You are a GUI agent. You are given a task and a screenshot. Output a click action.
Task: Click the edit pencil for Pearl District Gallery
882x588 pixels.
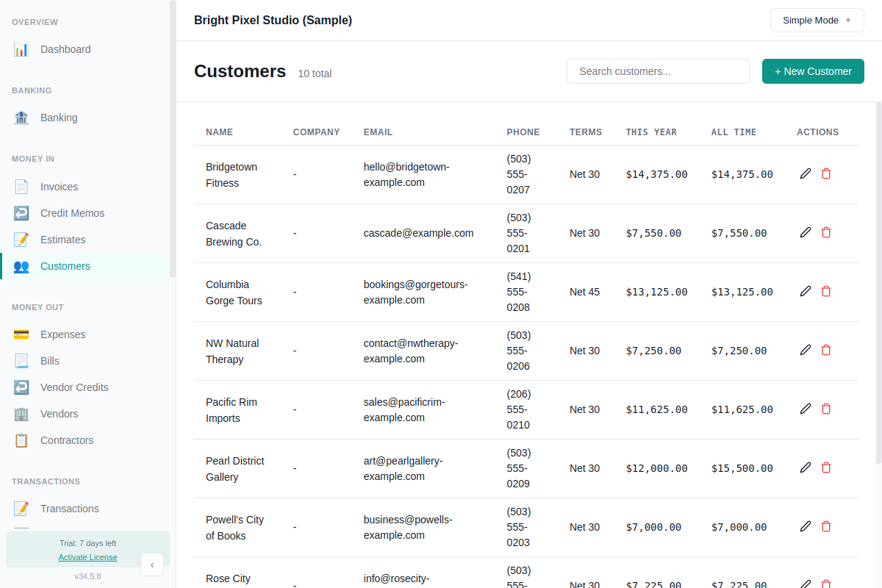(806, 467)
